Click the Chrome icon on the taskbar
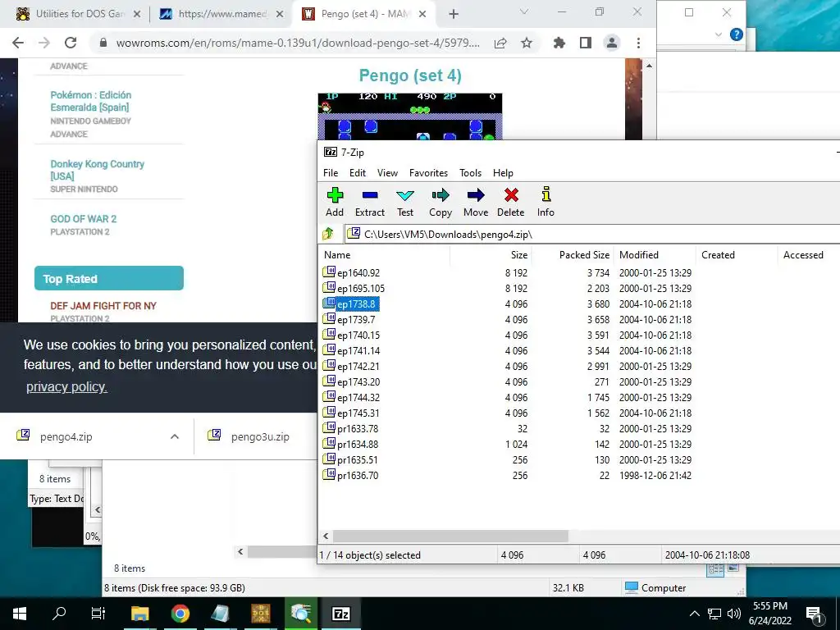This screenshot has height=630, width=840. [x=180, y=614]
